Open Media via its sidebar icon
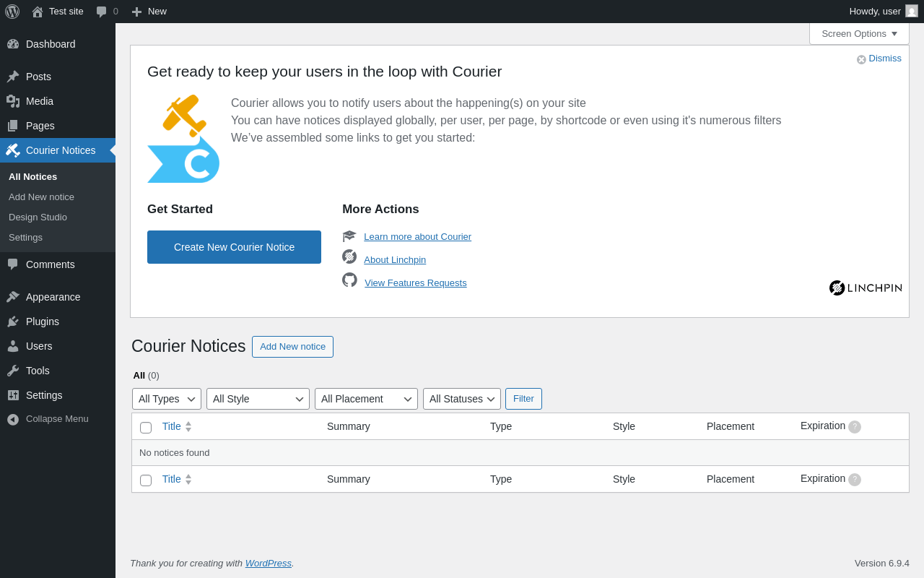This screenshot has width=924, height=578. tap(13, 101)
